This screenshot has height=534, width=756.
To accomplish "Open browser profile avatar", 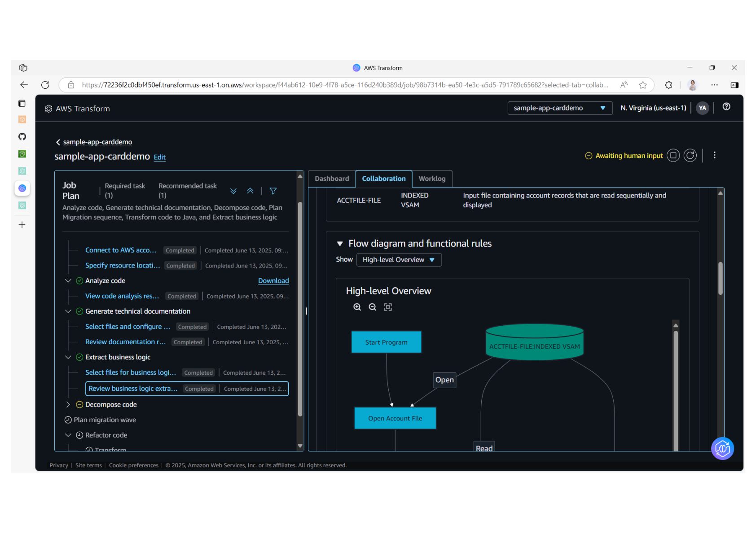I will click(693, 85).
